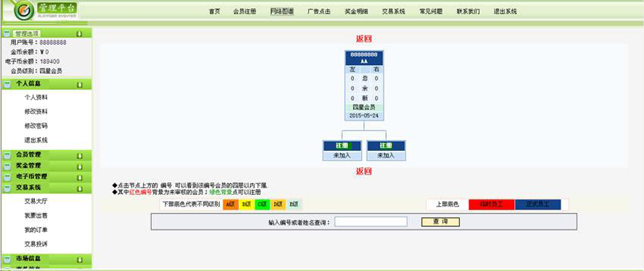
Task: Click 四星会员 label inside the tree node
Action: click(364, 107)
